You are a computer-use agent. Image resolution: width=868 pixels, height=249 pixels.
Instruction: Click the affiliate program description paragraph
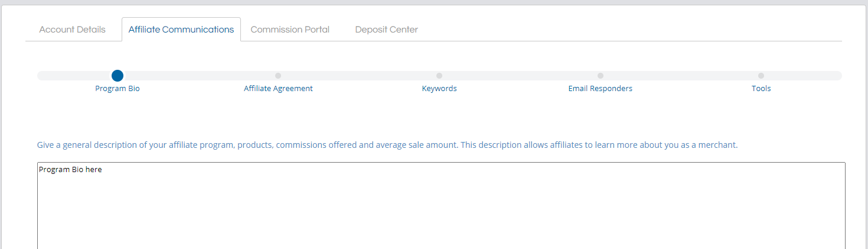[x=387, y=145]
